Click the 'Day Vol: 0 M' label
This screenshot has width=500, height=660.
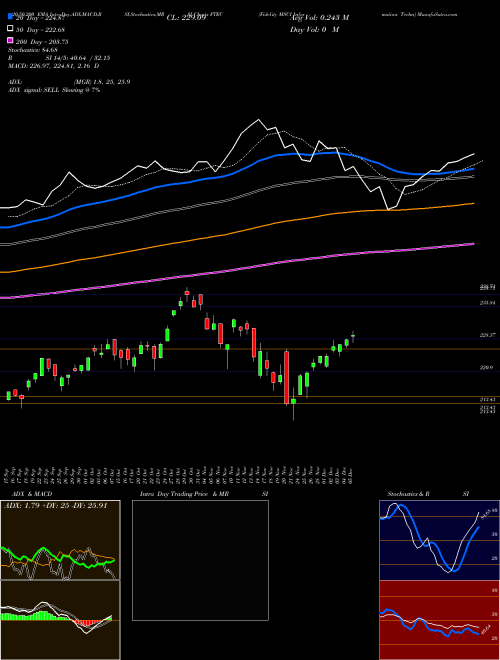point(314,29)
